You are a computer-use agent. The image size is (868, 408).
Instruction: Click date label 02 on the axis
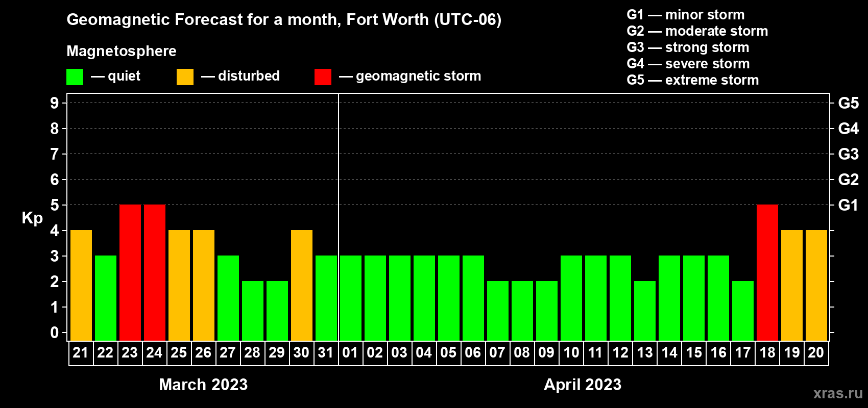click(375, 352)
